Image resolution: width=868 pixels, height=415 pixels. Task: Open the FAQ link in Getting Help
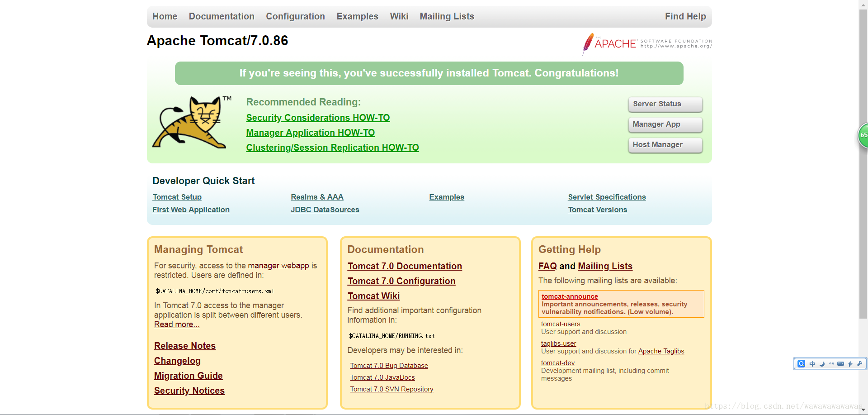(547, 266)
